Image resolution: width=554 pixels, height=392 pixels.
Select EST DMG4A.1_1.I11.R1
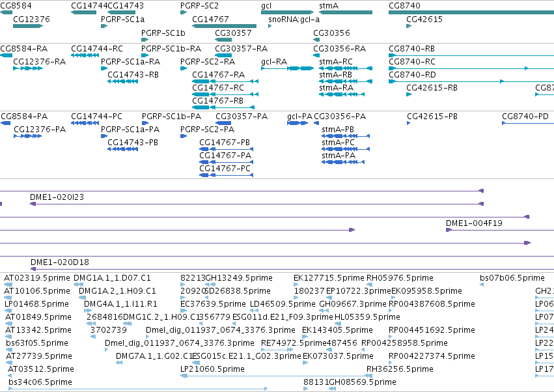click(121, 304)
